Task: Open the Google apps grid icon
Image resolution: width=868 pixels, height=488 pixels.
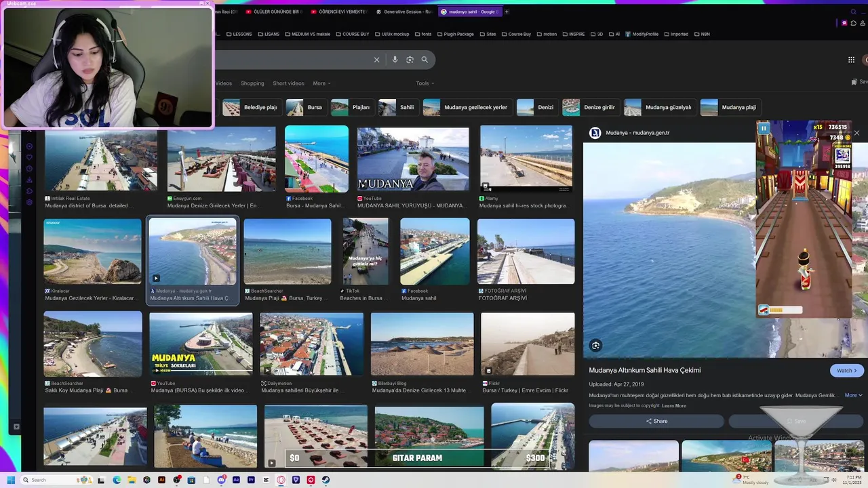Action: click(x=851, y=60)
